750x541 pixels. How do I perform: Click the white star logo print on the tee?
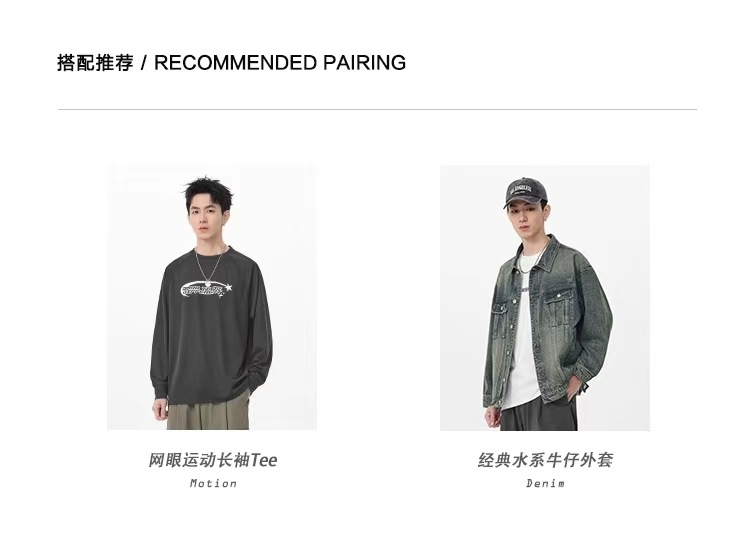207,290
